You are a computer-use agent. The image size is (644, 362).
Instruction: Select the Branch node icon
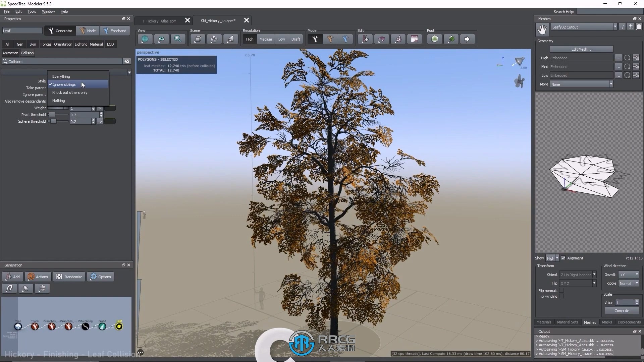[51, 326]
